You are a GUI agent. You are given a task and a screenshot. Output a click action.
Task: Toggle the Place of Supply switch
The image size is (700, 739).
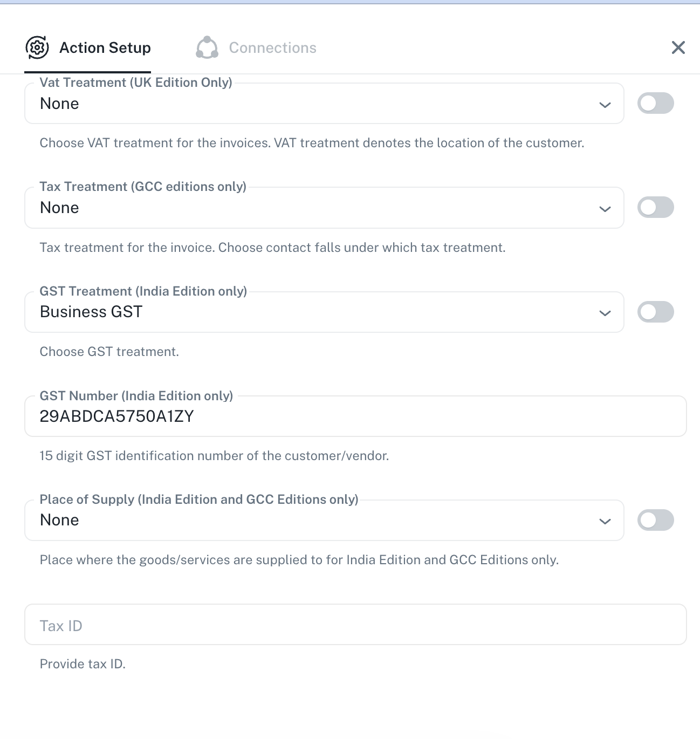655,520
